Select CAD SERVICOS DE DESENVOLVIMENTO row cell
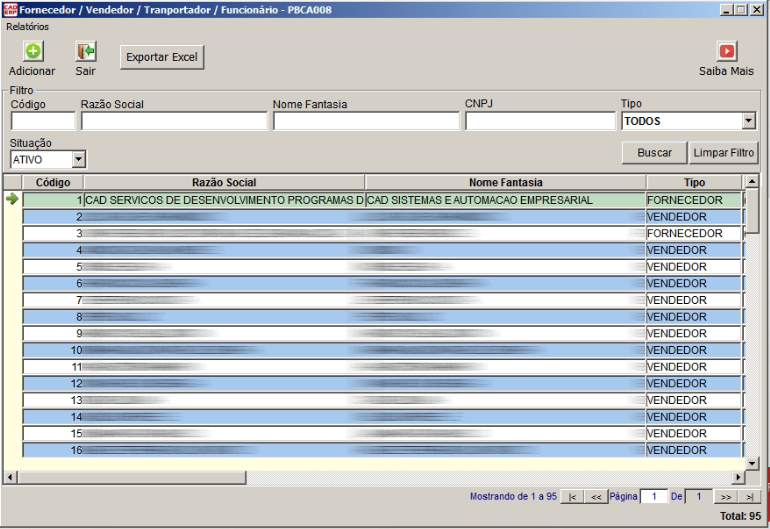The height and width of the screenshot is (529, 770). (x=224, y=200)
